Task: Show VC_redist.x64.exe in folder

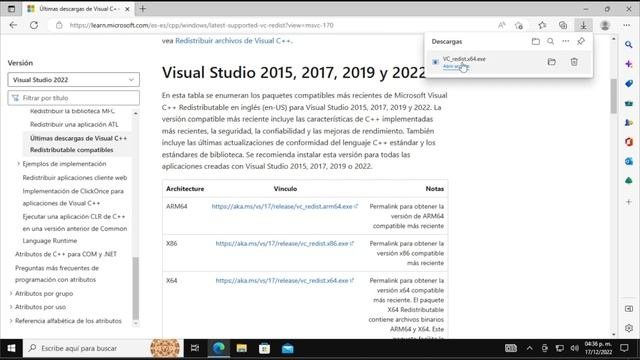Action: 551,62
